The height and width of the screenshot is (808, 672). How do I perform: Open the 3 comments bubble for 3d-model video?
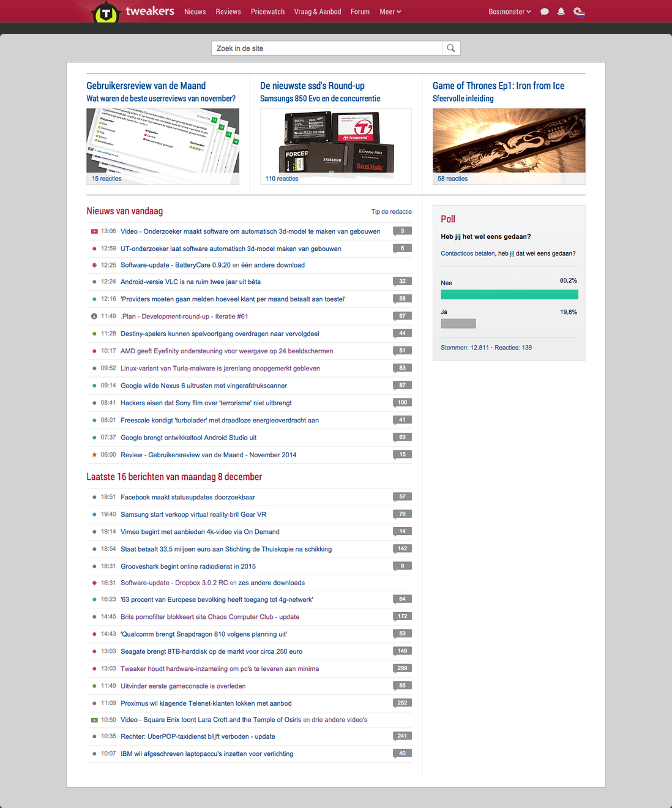pyautogui.click(x=402, y=231)
